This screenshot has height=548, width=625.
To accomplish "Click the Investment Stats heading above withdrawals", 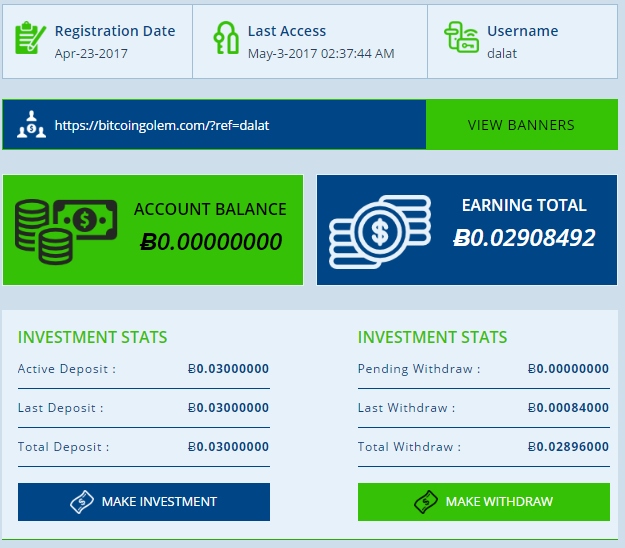I will 432,338.
